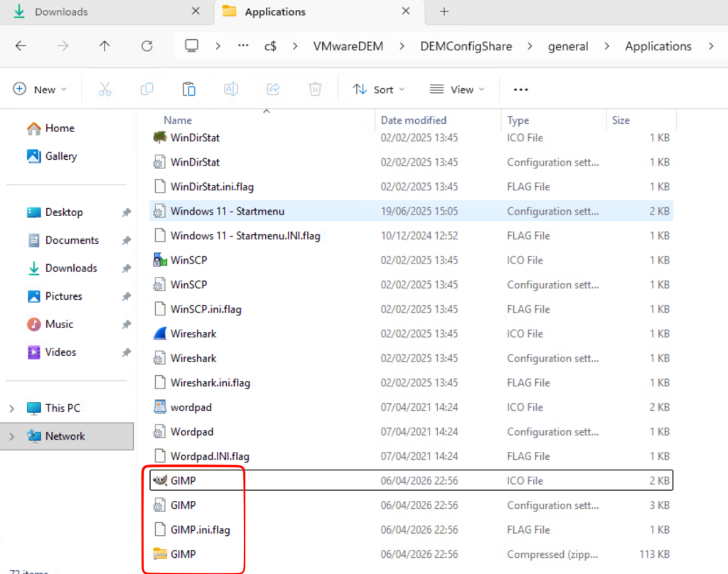Open the New item dropdown
The height and width of the screenshot is (574, 728).
point(40,89)
